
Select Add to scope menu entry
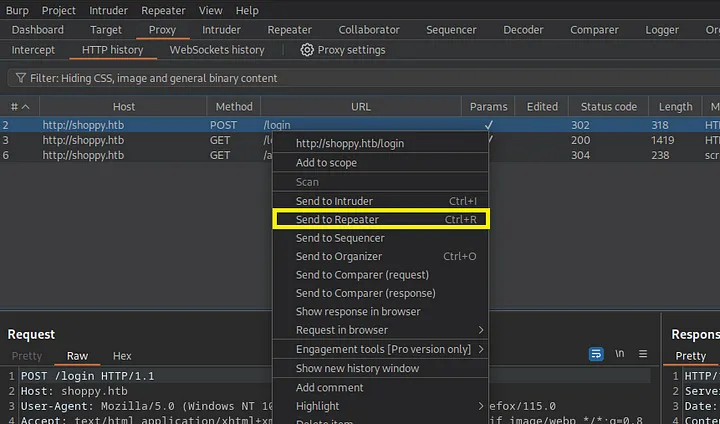pyautogui.click(x=326, y=163)
